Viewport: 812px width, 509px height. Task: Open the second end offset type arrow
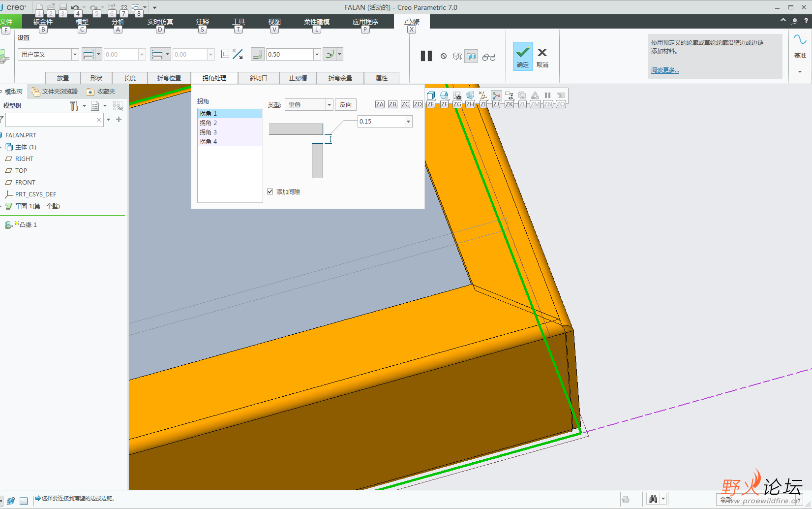(168, 54)
